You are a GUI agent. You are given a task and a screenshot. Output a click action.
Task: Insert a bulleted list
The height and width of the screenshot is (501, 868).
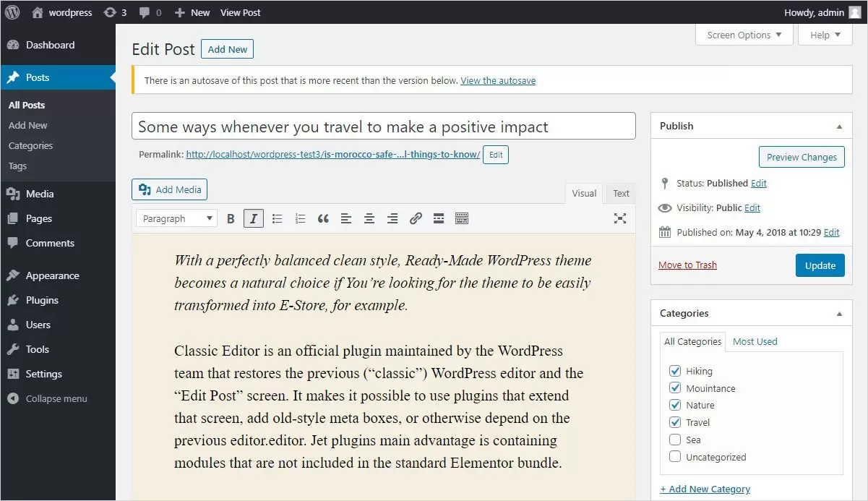(x=277, y=218)
